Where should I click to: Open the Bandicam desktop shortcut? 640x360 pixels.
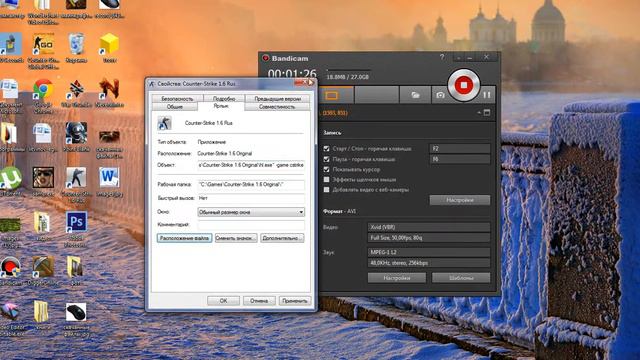tap(10, 267)
